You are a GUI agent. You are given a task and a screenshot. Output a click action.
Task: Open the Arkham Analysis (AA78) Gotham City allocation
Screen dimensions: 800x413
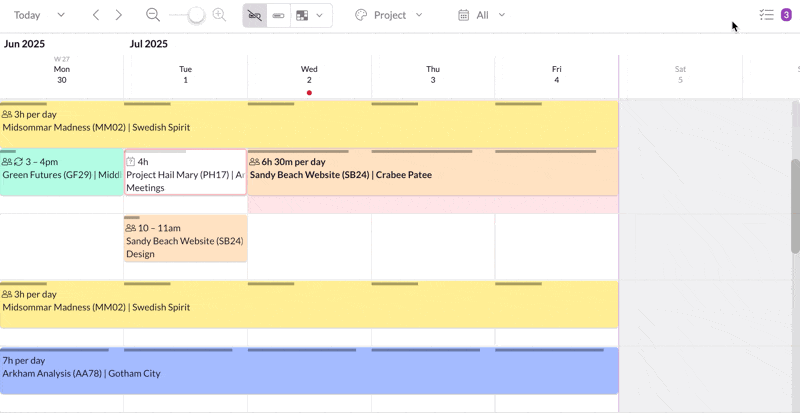(309, 371)
